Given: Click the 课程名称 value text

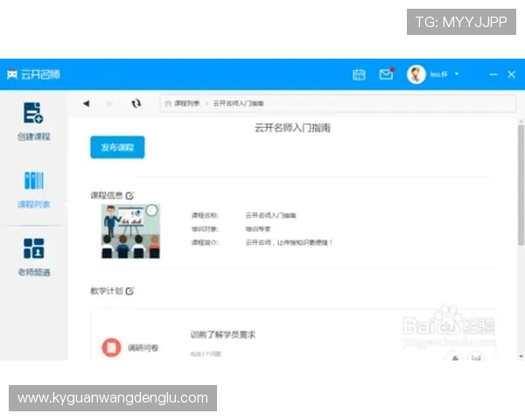Looking at the screenshot, I should tap(271, 215).
